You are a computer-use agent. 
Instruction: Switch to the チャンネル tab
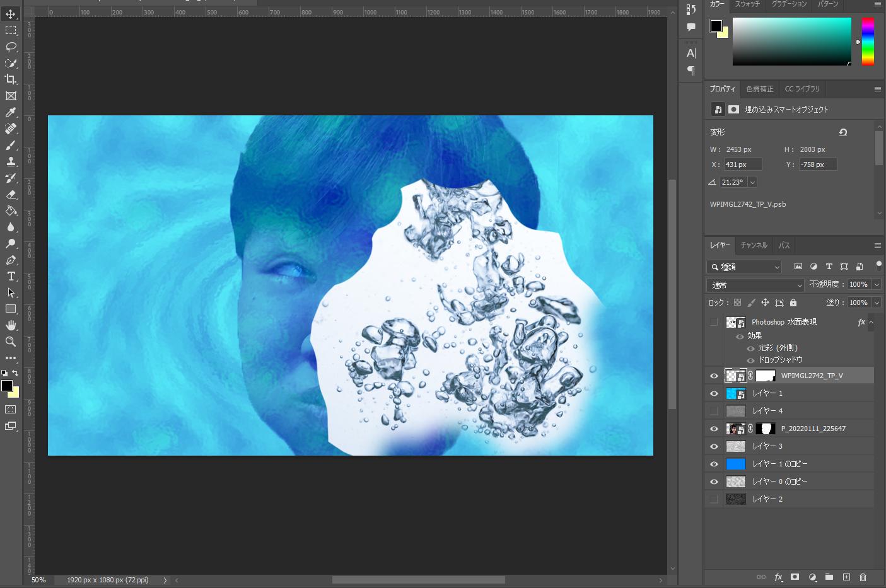point(754,245)
